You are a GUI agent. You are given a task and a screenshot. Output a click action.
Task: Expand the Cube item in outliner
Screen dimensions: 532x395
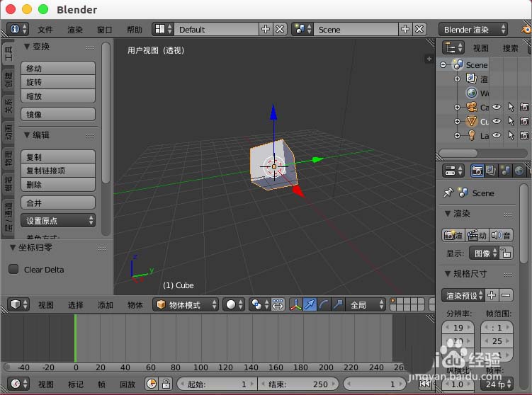click(458, 121)
